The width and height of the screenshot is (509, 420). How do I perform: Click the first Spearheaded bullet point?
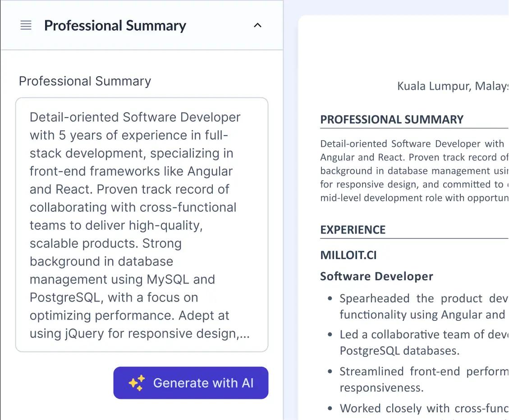[419, 298]
